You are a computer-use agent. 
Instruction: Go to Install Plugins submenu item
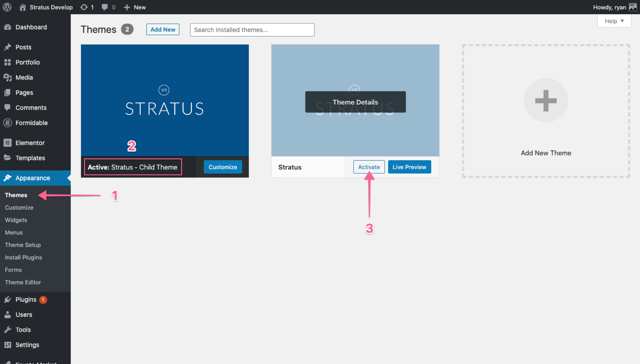pyautogui.click(x=24, y=257)
